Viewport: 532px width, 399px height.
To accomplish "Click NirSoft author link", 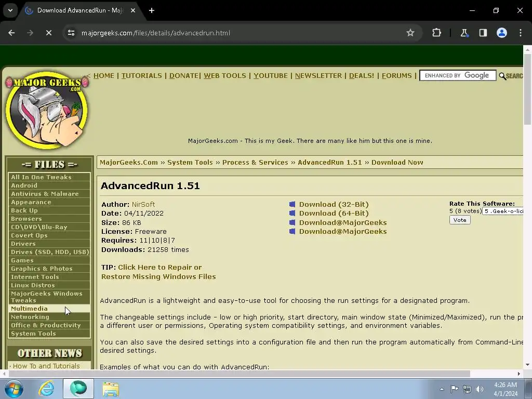I will 143,204.
